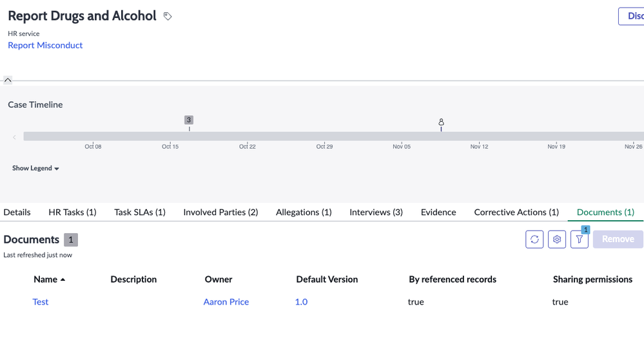Go back on the case timeline with the left arrow

click(14, 137)
